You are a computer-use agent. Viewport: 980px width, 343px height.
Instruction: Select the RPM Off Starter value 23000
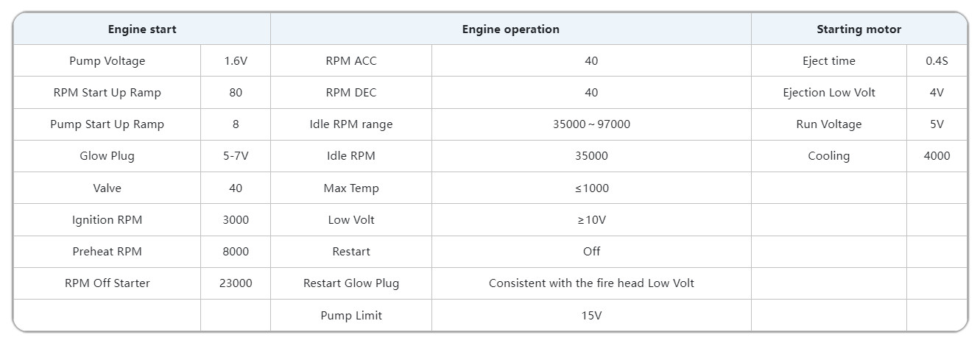click(236, 283)
